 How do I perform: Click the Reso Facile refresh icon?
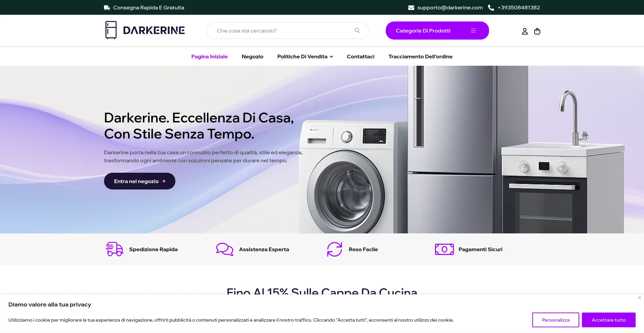click(334, 249)
